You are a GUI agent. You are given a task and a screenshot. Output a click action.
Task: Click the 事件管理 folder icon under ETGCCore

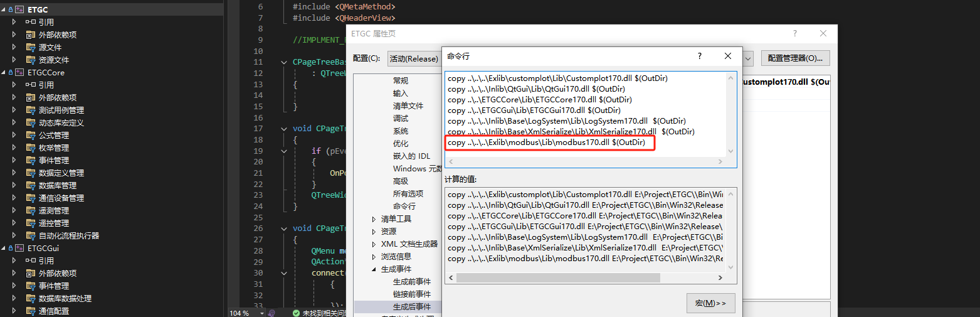(x=31, y=160)
